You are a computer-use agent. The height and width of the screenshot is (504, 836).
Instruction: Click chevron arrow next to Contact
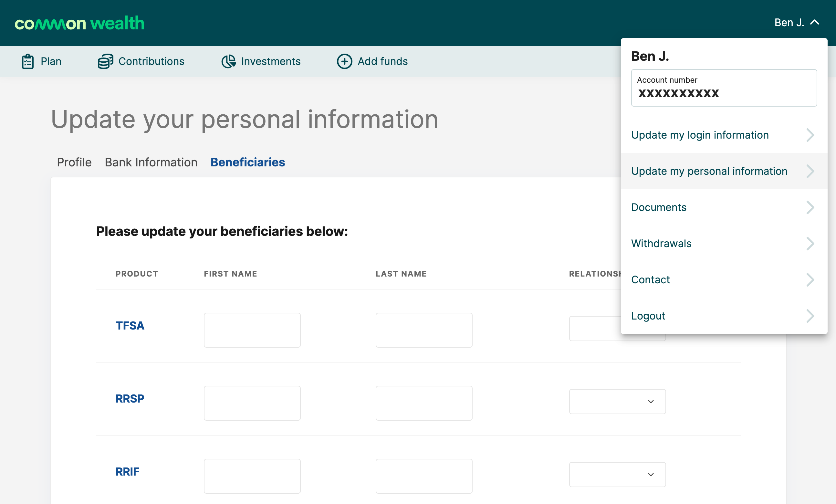(810, 280)
